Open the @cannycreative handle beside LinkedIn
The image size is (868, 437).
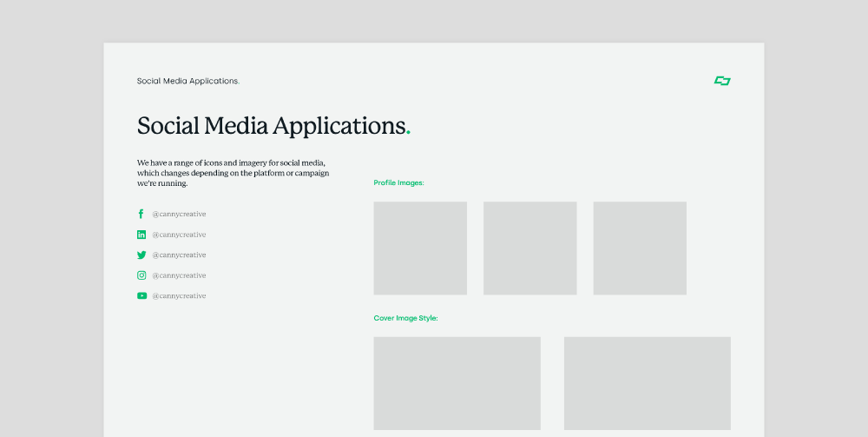(x=179, y=235)
